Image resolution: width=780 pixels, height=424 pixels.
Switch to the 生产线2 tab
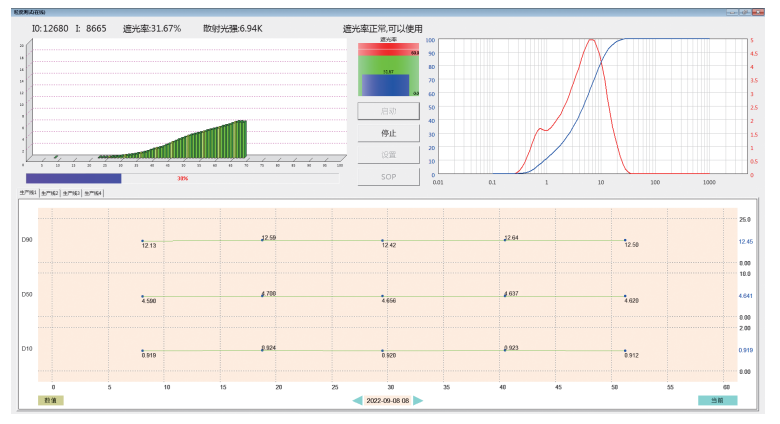point(49,192)
